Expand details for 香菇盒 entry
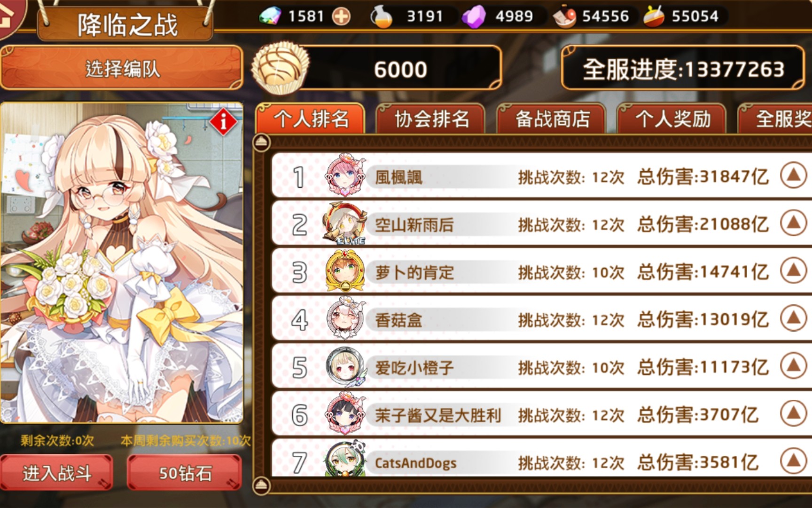 point(793,318)
